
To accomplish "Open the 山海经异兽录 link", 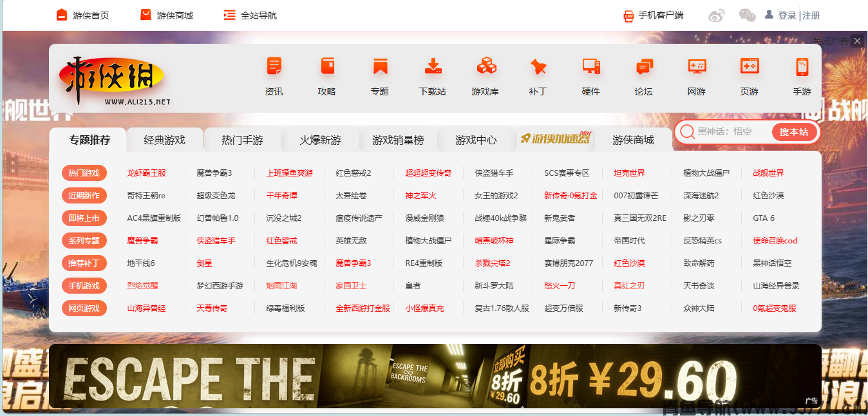I will [x=776, y=286].
